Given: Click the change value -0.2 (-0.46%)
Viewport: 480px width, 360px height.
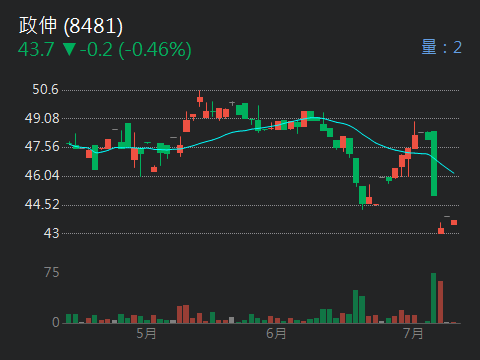Looking at the screenshot, I should pyautogui.click(x=136, y=50).
